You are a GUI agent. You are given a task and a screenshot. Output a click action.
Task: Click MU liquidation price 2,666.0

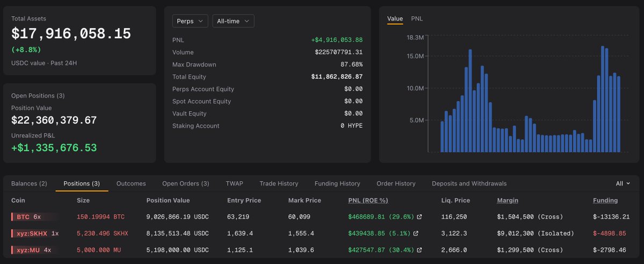454,249
